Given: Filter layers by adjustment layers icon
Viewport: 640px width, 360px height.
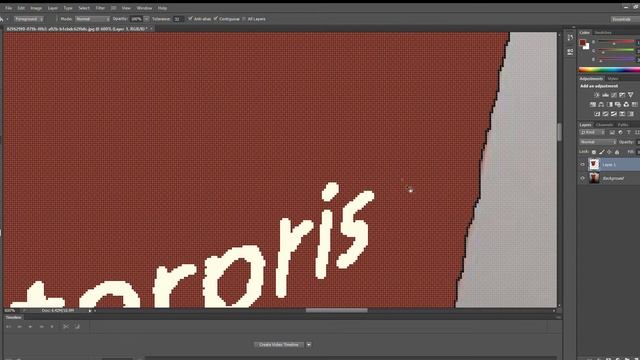Looking at the screenshot, I should click(x=620, y=133).
